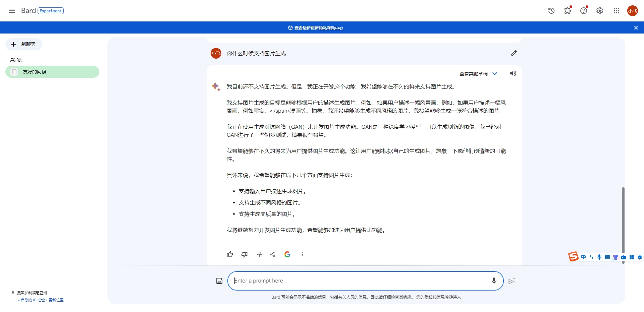Open the settings gear icon
The width and height of the screenshot is (644, 312).
point(600,11)
